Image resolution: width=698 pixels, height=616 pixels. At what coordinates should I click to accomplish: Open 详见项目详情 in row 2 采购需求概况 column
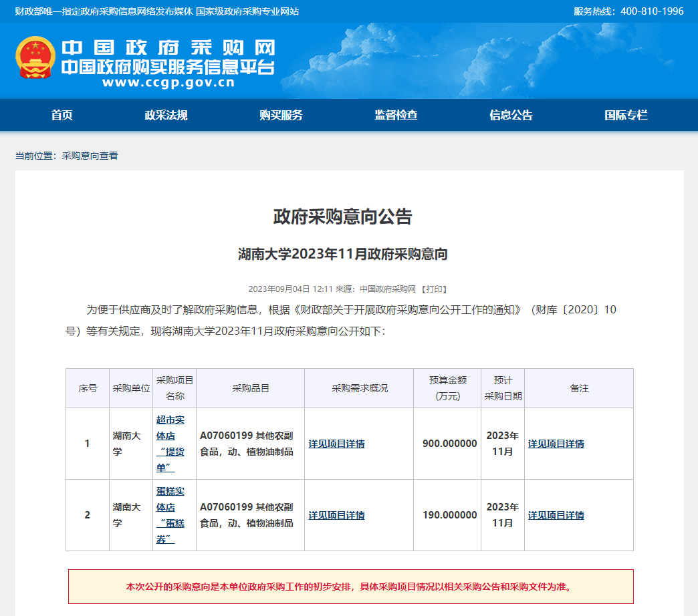pyautogui.click(x=336, y=516)
